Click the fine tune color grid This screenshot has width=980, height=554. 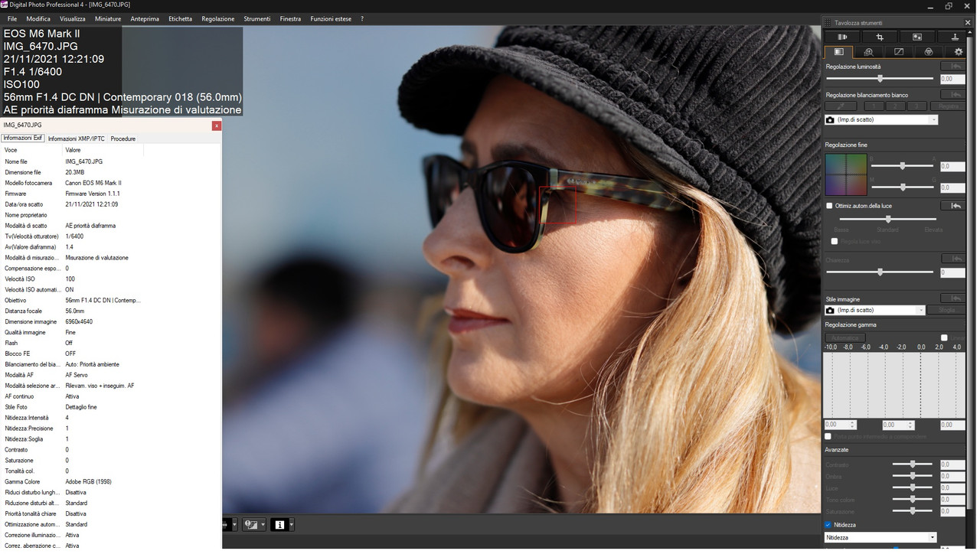tap(846, 175)
